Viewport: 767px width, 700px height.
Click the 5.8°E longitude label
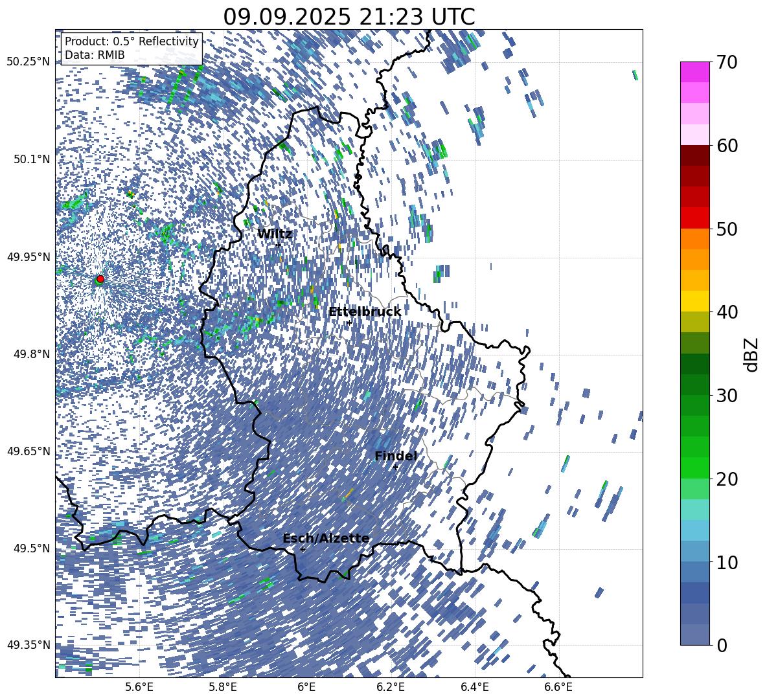coord(223,688)
